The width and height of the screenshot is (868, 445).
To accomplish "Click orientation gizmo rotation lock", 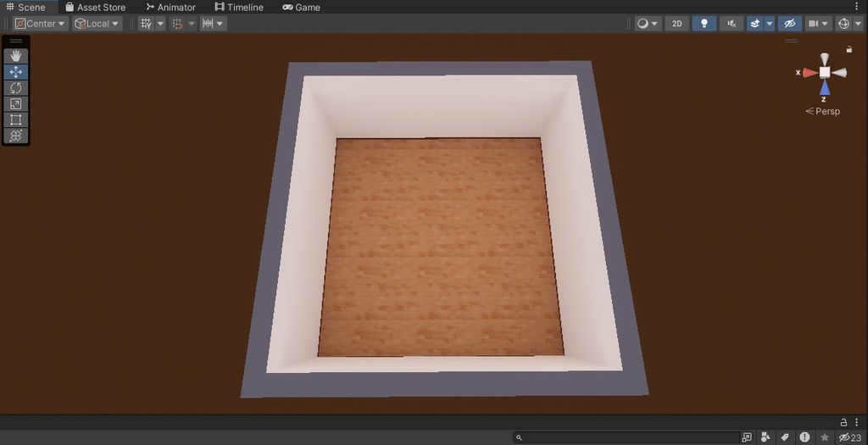I will (849, 49).
